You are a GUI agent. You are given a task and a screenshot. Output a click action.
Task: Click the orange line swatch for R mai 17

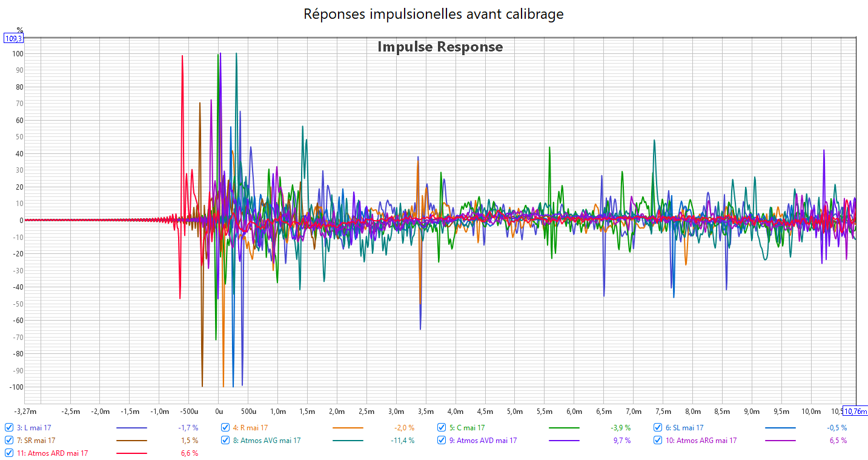348,428
